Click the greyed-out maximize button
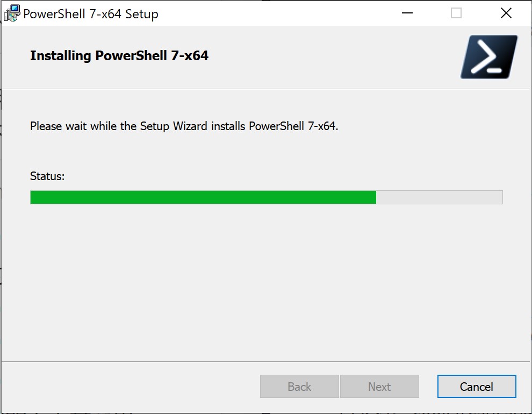The image size is (532, 414). point(456,13)
